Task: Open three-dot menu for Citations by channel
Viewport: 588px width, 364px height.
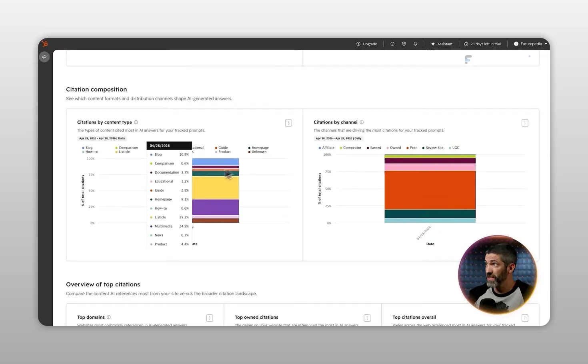Action: click(525, 123)
